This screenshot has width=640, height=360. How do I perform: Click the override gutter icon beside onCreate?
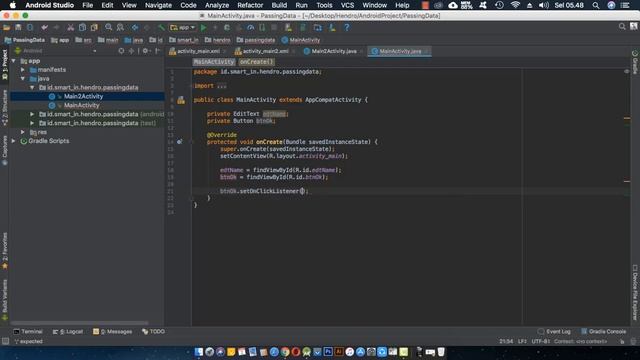pos(180,142)
